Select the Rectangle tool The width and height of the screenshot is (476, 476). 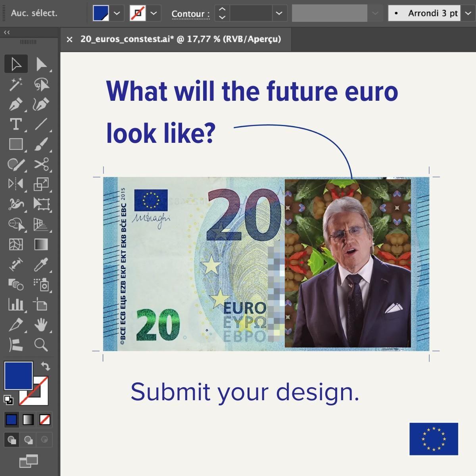click(x=16, y=144)
